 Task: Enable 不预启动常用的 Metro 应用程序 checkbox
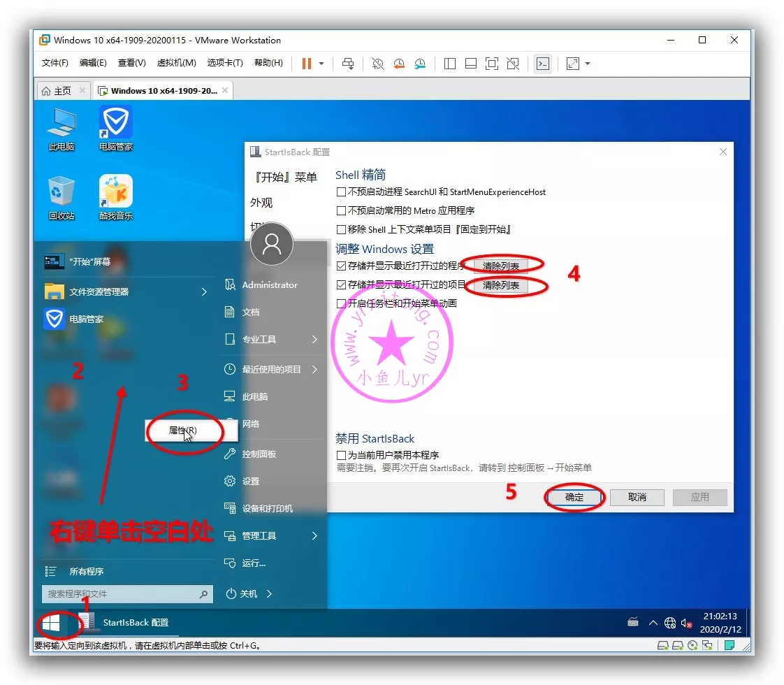(341, 210)
